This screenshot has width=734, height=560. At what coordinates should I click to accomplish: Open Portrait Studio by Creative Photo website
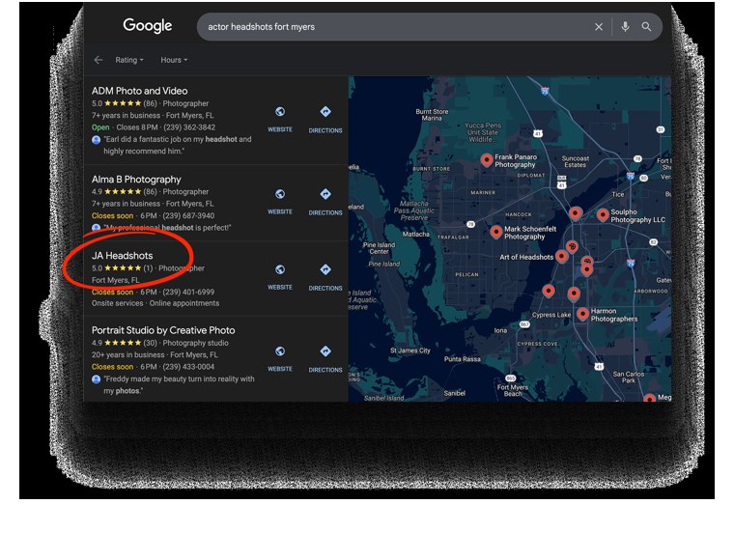[x=280, y=359]
